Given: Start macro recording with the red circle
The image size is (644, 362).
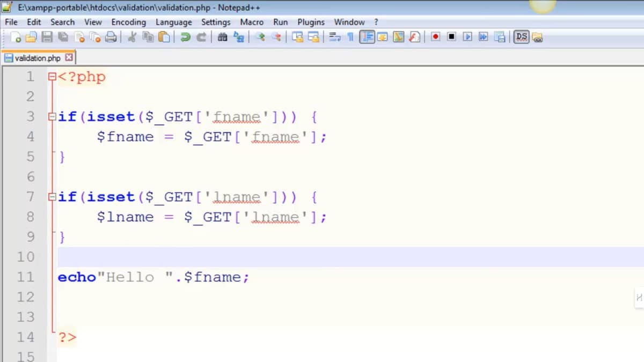Looking at the screenshot, I should tap(436, 37).
